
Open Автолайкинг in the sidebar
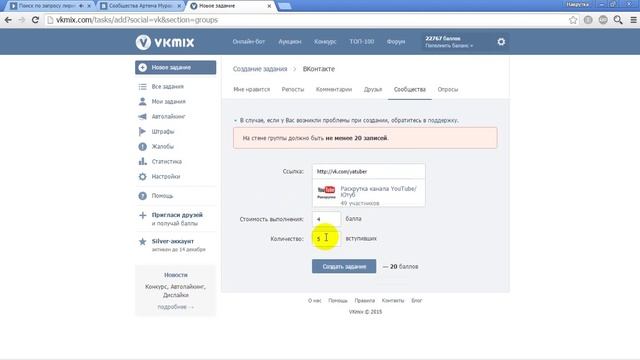tap(169, 116)
